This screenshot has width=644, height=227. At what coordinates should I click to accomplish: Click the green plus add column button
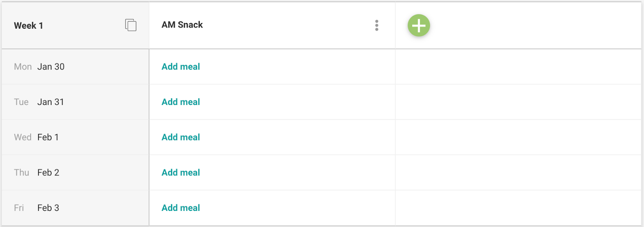pos(419,25)
